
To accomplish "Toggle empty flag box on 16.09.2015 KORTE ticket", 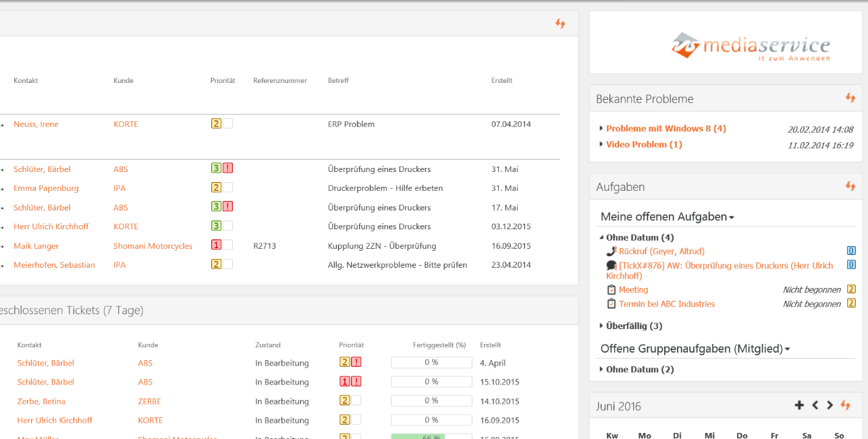I will (x=356, y=420).
